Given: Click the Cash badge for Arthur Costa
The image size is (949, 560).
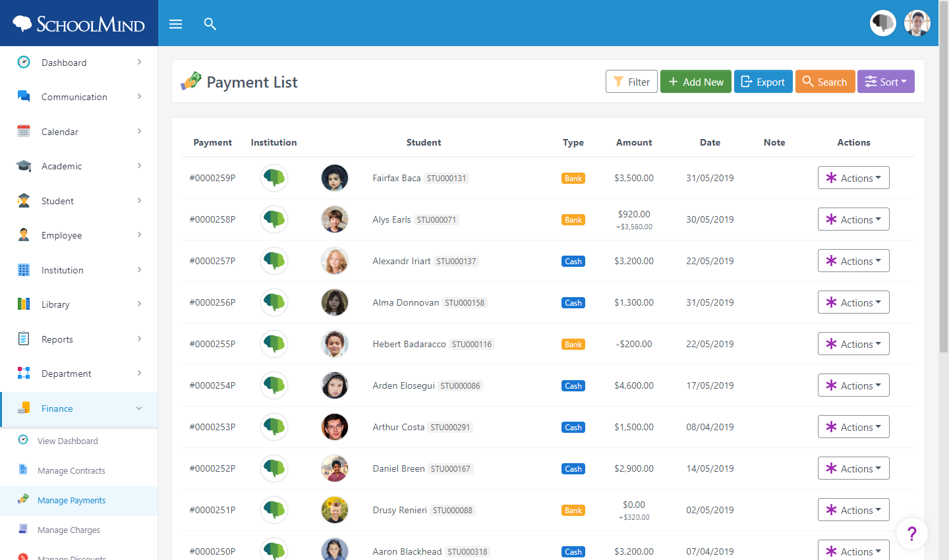Looking at the screenshot, I should click(573, 428).
